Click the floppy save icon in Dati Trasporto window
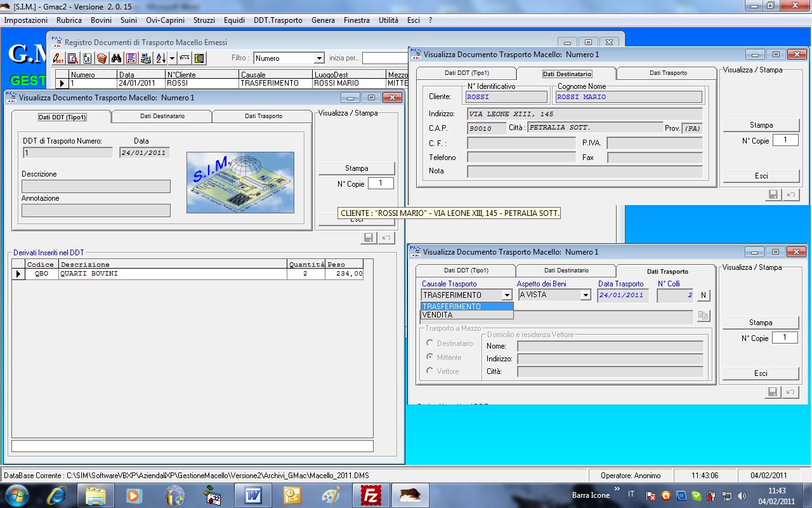The height and width of the screenshot is (508, 812). tap(773, 392)
